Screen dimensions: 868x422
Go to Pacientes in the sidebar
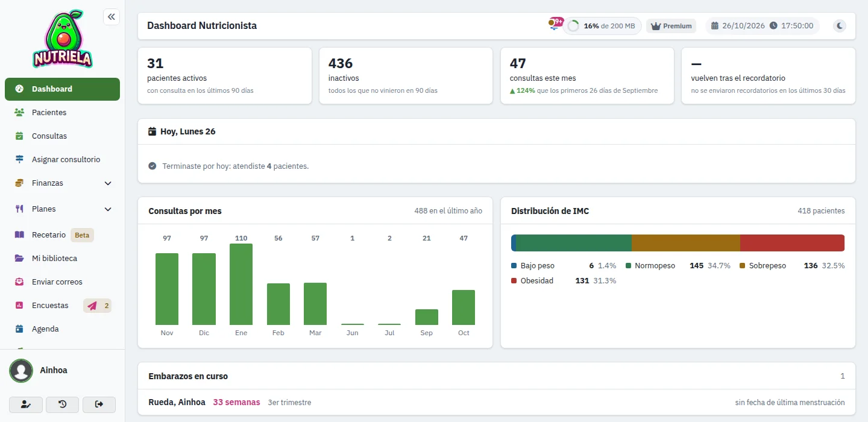62,113
